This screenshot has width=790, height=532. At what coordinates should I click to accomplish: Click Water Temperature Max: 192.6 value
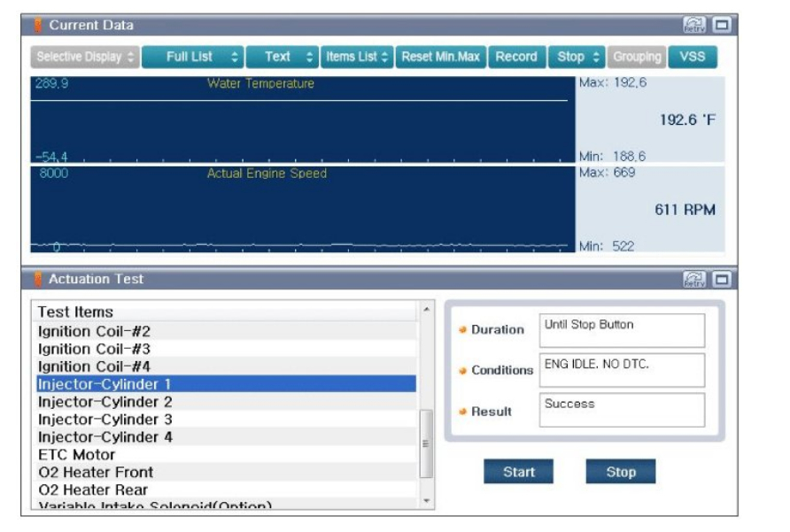click(x=613, y=82)
